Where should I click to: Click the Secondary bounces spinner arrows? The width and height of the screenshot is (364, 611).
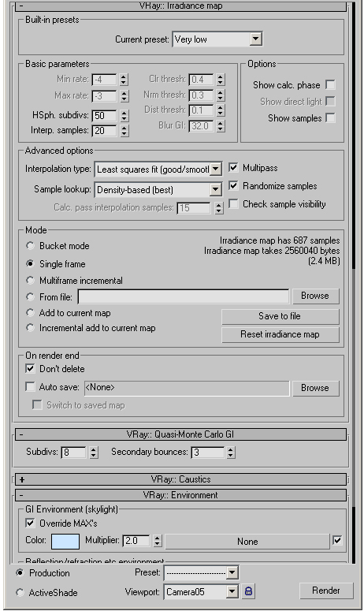[x=231, y=453]
